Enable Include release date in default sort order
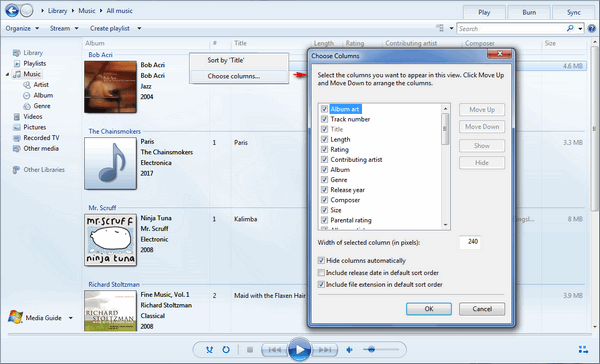Image resolution: width=600 pixels, height=364 pixels. (x=321, y=273)
